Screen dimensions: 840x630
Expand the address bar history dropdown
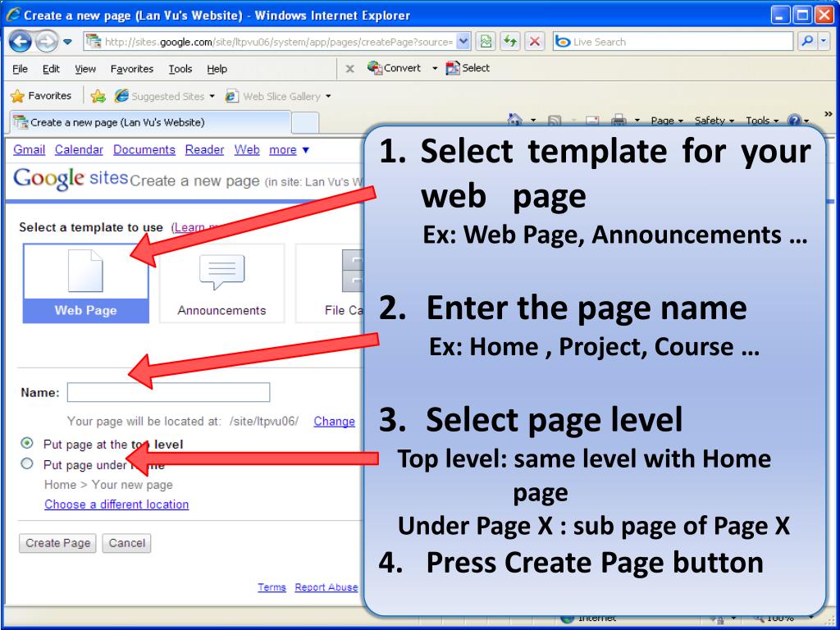[463, 41]
